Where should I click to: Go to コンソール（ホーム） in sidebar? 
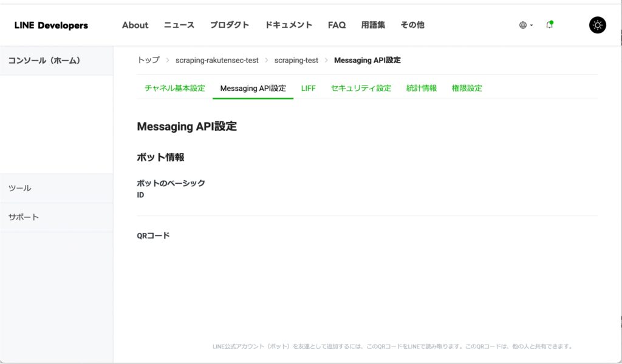56,61
